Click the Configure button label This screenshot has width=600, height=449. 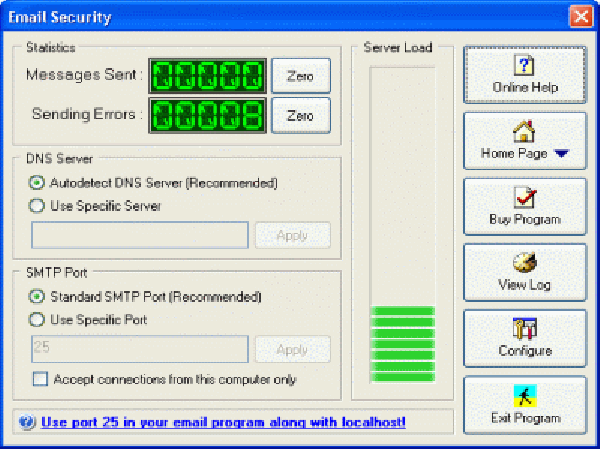[x=525, y=351]
